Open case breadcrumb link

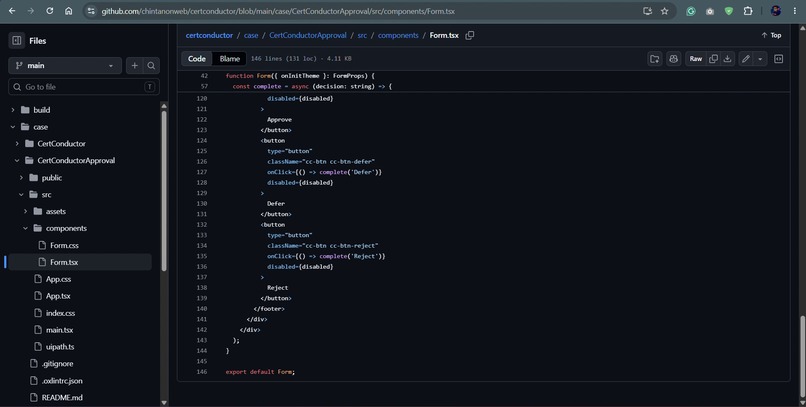pos(251,35)
